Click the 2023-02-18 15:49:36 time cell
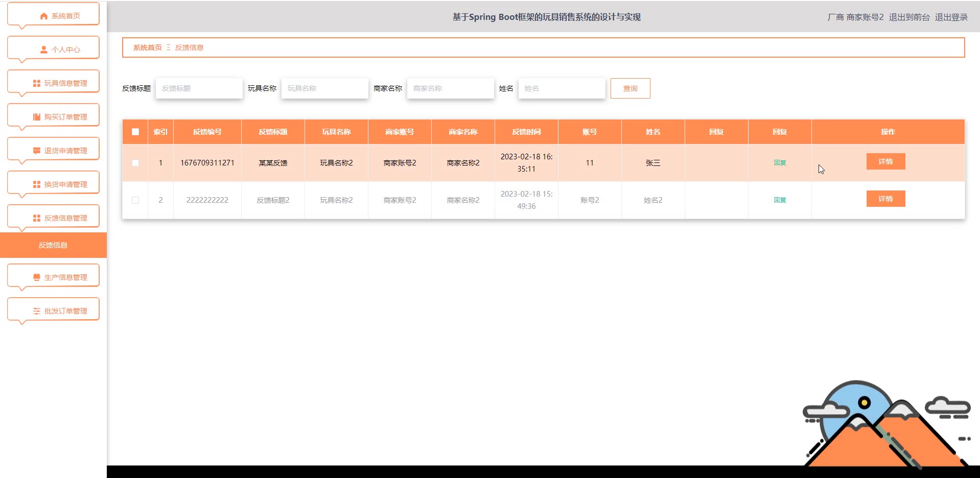 pos(526,200)
